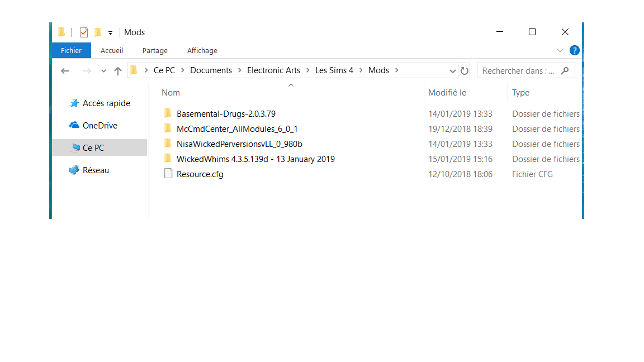Select the NisaWickedPerversionsvLL_0_980b name

point(239,144)
